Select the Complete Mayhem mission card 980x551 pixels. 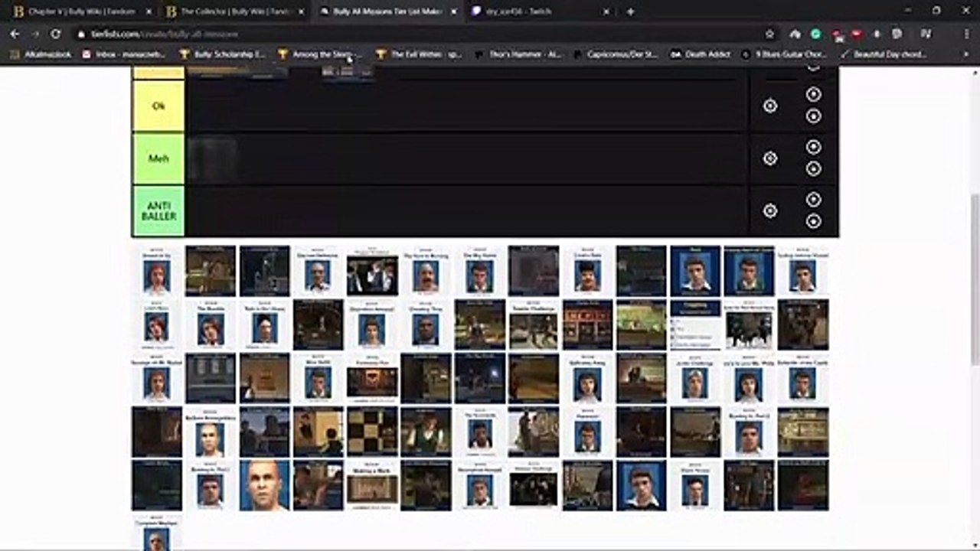[157, 533]
